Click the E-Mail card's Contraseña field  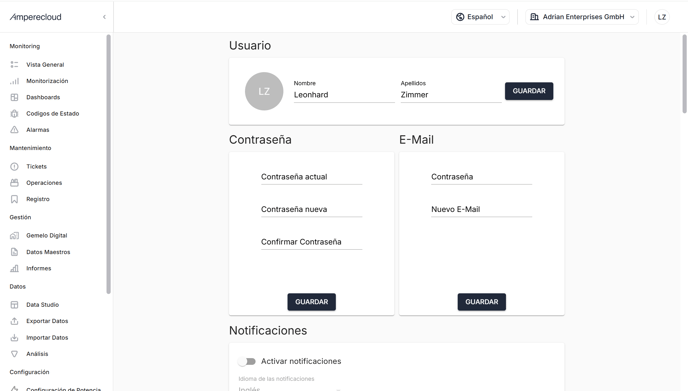481,177
